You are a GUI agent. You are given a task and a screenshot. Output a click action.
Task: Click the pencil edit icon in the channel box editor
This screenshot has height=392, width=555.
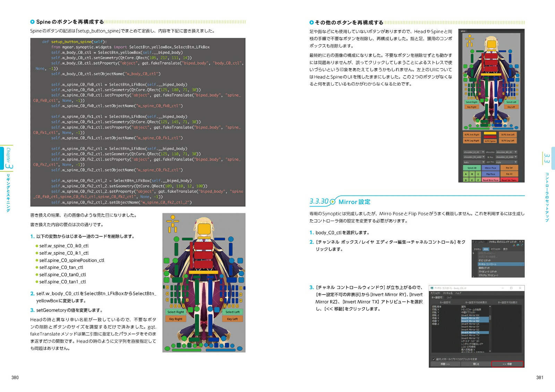(522, 245)
